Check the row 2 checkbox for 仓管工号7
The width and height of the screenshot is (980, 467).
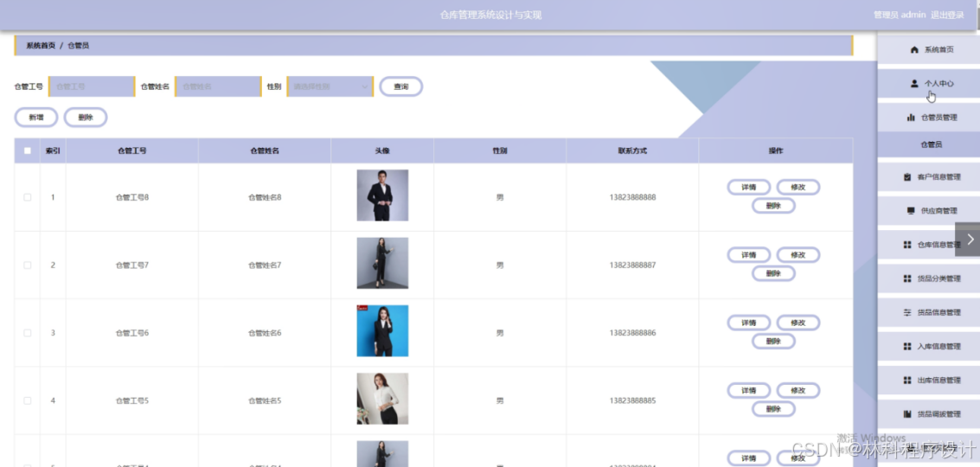28,265
